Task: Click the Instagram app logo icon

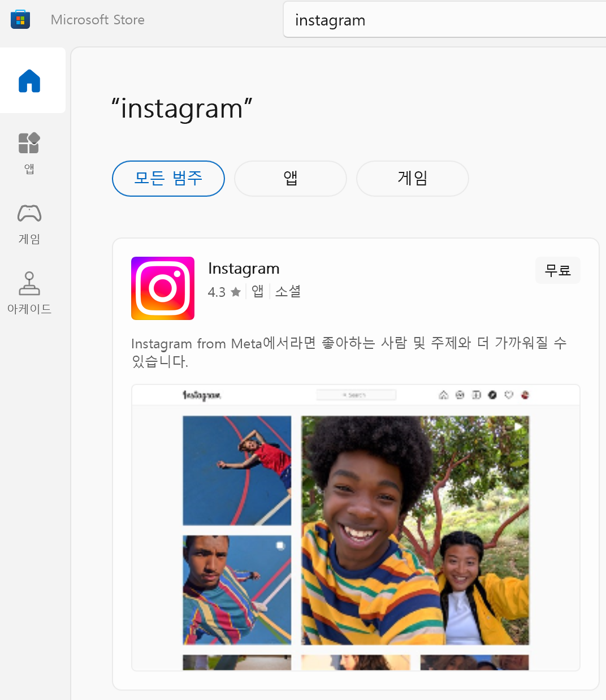Action: coord(163,288)
